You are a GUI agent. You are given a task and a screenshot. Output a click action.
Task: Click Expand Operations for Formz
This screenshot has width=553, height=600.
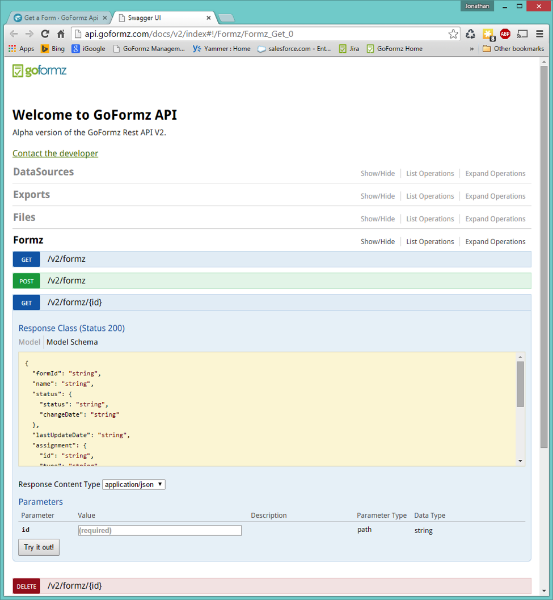tap(495, 241)
